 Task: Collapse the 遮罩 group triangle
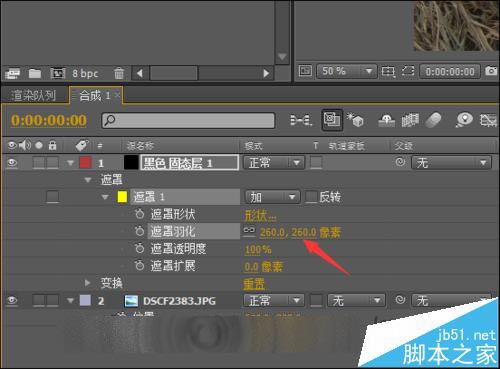[88, 180]
